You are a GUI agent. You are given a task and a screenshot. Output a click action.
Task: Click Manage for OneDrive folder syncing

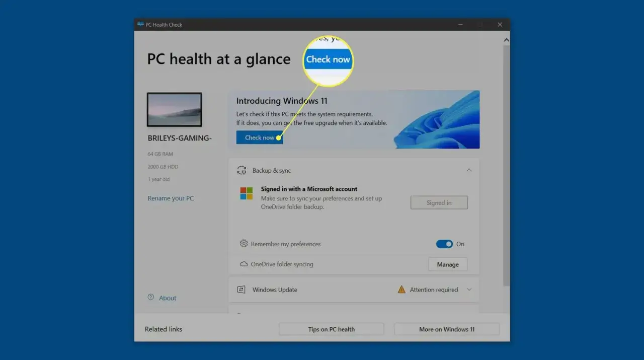[x=448, y=264]
